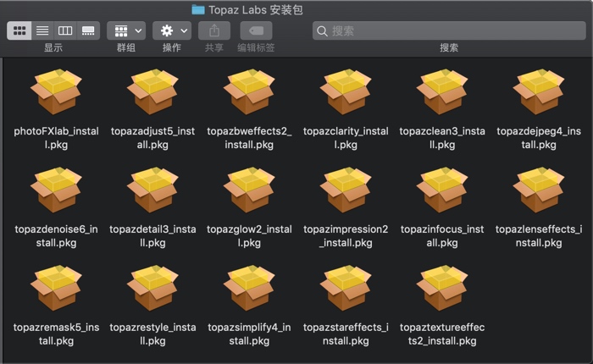593x364 pixels.
Task: Click folder icon in window title
Action: pos(198,9)
